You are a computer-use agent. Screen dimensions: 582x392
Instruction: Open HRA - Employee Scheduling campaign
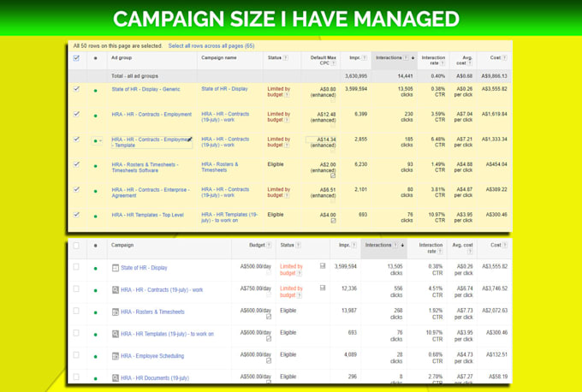point(152,356)
